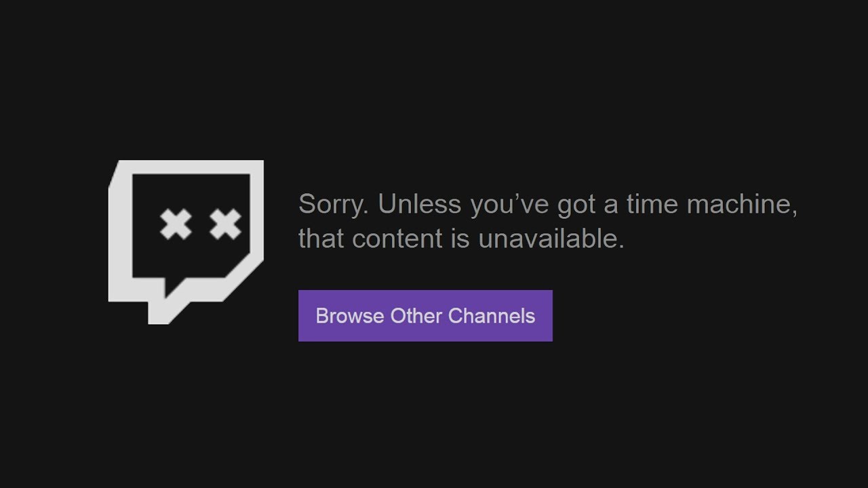Click the word "unavailable." in the message
This screenshot has height=488, width=868.
(551, 239)
